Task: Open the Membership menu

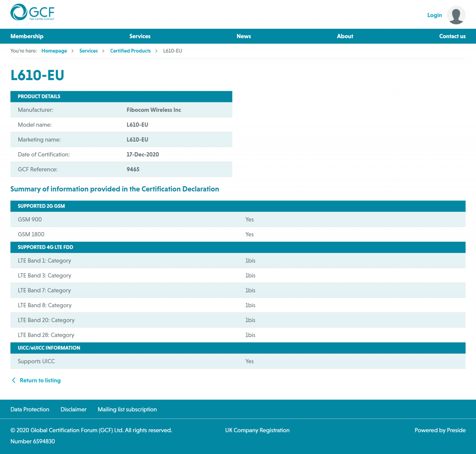Action: click(x=27, y=36)
